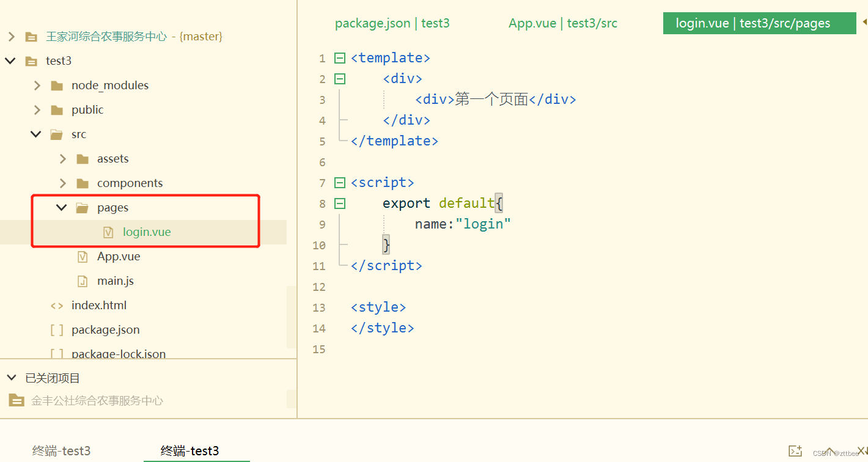The height and width of the screenshot is (462, 868).
Task: Expand the public folder chevron
Action: coord(37,110)
